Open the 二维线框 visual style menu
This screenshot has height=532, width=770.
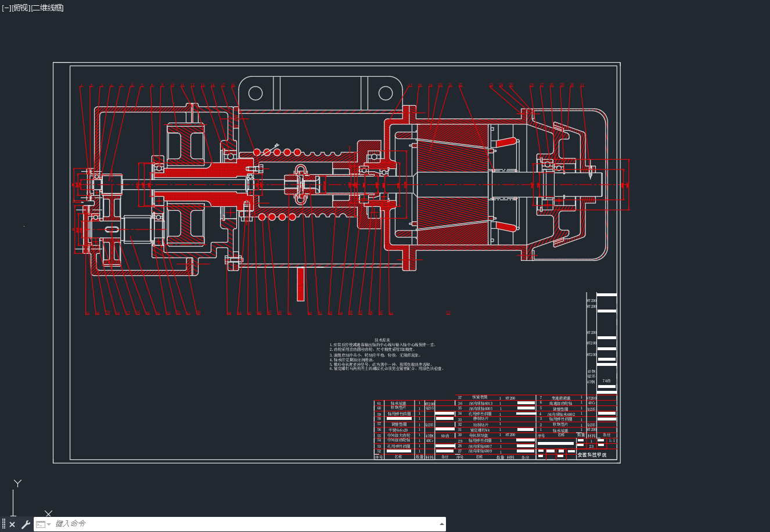pos(46,8)
